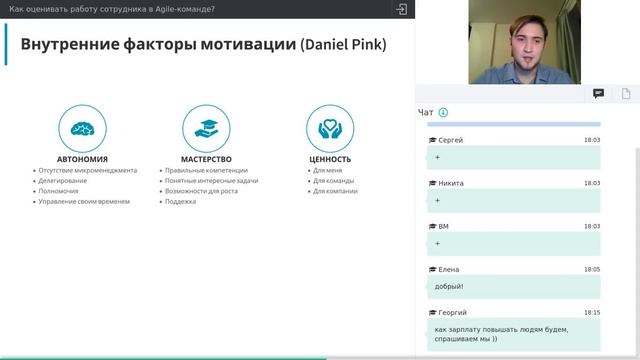Click the Чат panel title
This screenshot has width=640, height=360.
425,112
